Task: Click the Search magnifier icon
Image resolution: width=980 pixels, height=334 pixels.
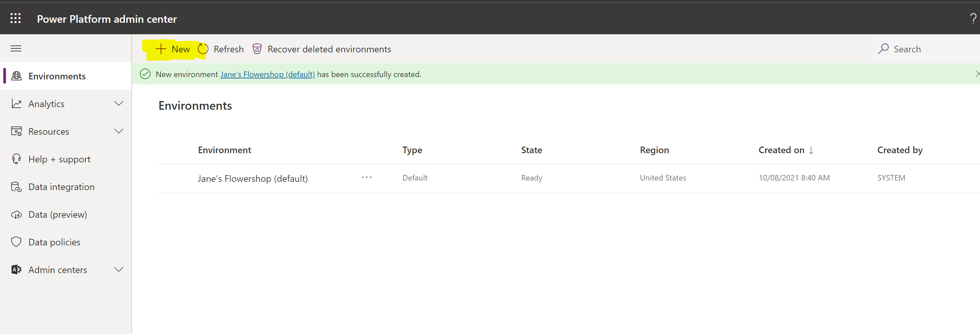Action: pyautogui.click(x=883, y=49)
